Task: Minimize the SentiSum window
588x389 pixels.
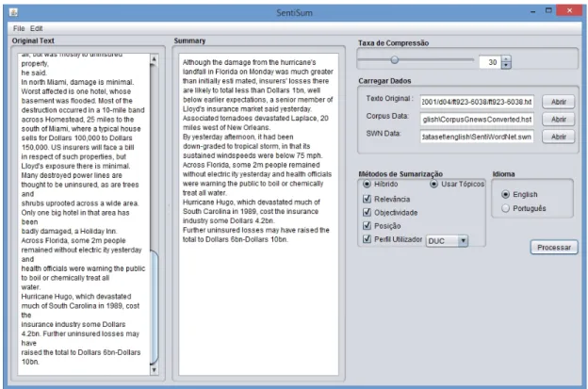Action: [533, 12]
